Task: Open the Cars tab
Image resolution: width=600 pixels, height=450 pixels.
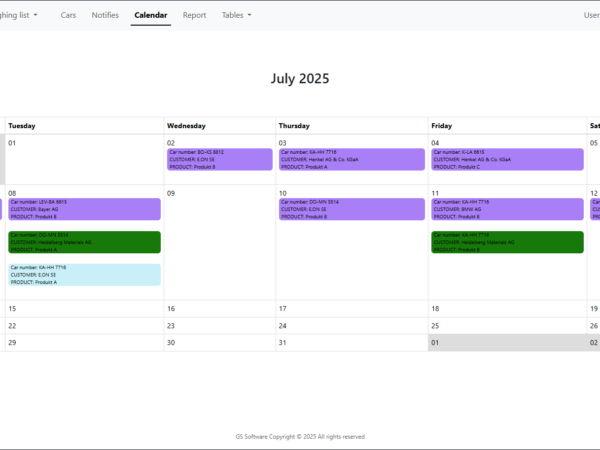Action: pyautogui.click(x=68, y=15)
